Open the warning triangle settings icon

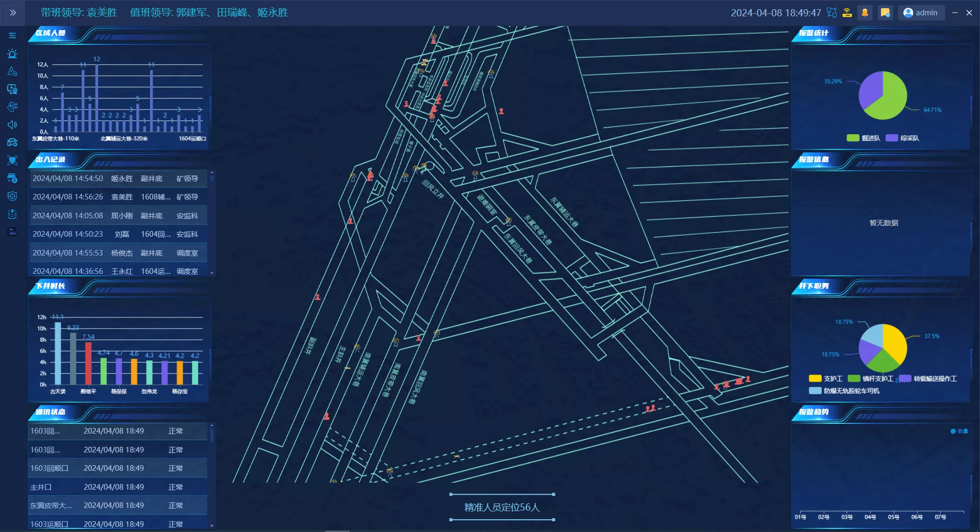tap(12, 71)
